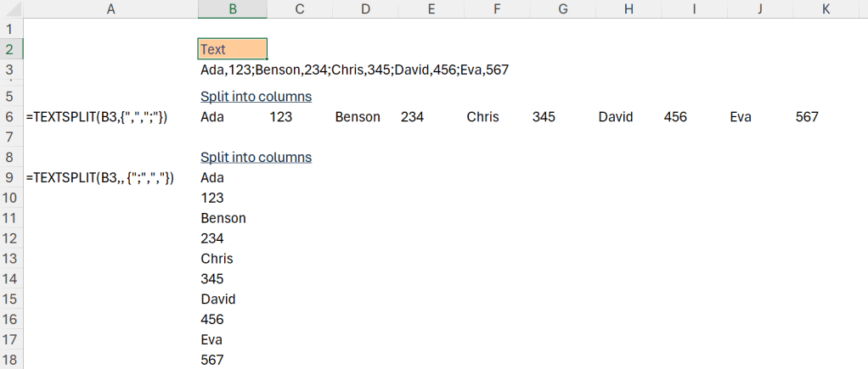Select row 18 header number

(x=9, y=361)
